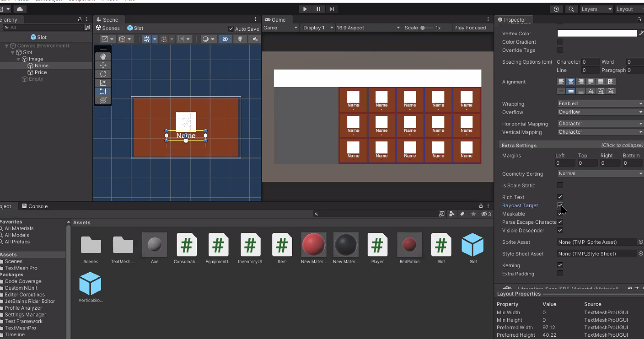The image size is (644, 339).
Task: Select the Rotate tool in Scene view
Action: click(103, 74)
